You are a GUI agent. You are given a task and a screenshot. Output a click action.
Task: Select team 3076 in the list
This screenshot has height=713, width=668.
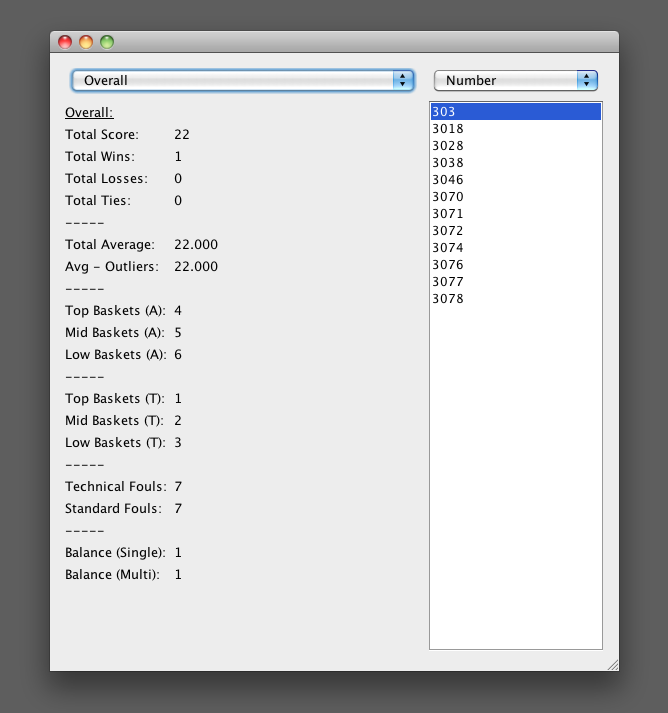coord(516,264)
